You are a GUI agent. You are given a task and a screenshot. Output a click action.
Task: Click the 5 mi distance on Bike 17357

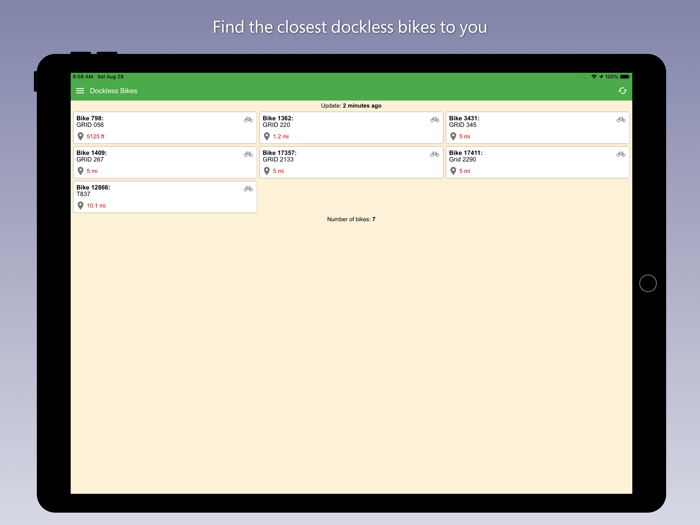click(x=279, y=171)
